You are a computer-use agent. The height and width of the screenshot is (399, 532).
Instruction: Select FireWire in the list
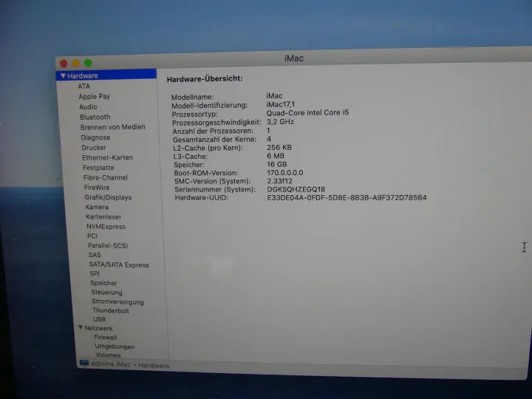click(97, 187)
